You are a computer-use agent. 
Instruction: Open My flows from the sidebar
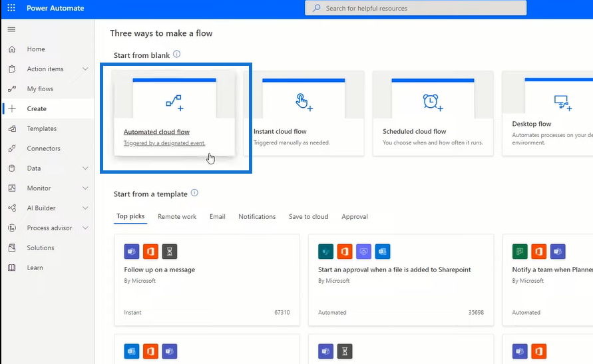tap(40, 89)
